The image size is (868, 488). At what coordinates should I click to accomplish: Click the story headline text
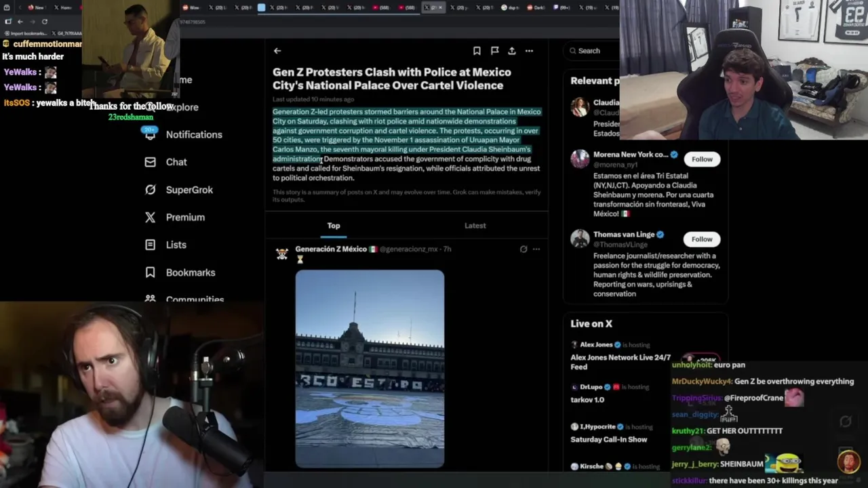[x=392, y=79]
